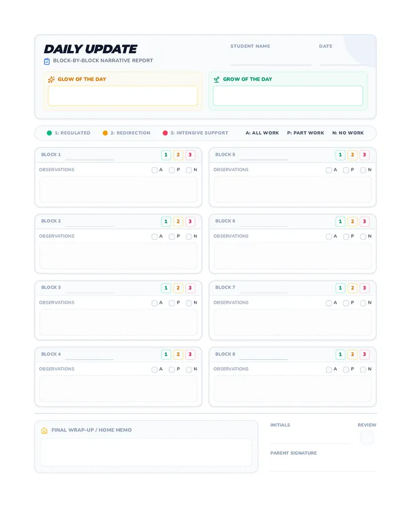Viewport: 411px width, 532px height.
Task: Check the P box in Block 6
Action: coord(346,237)
